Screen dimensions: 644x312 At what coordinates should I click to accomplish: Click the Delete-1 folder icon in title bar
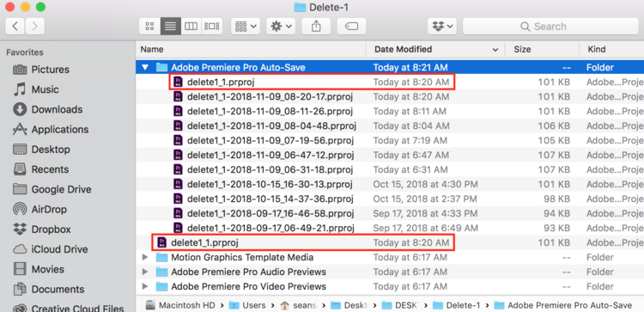point(301,7)
